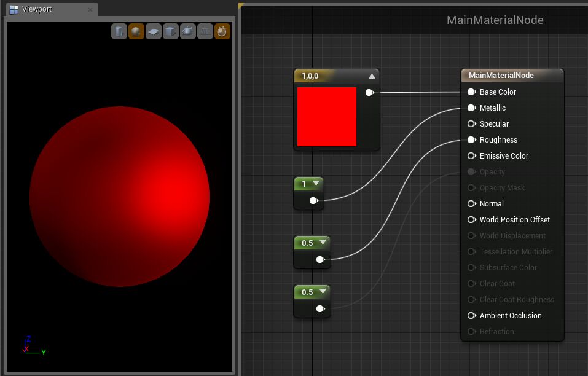The image size is (588, 376).
Task: Expand the constant node with value 1
Action: coord(316,183)
